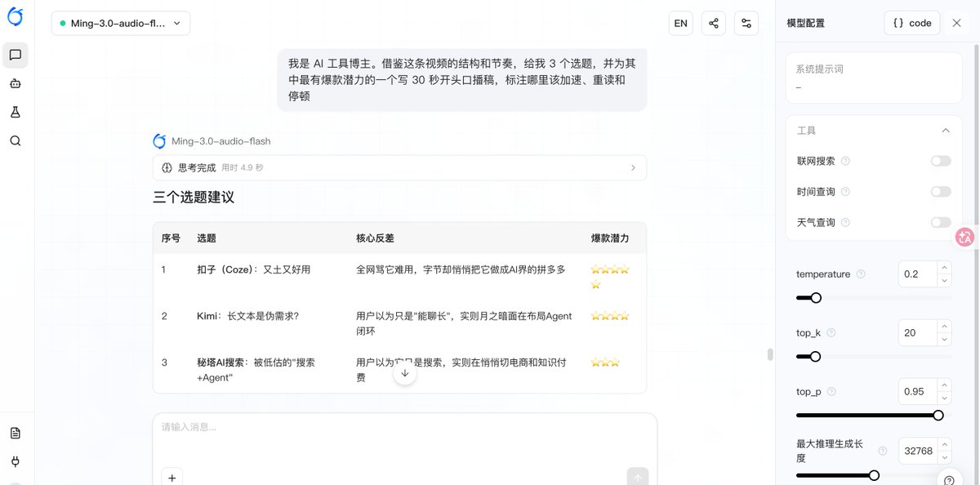Viewport: 980px width, 485px height.
Task: Open the flask lab icon in sidebar
Action: click(x=16, y=112)
